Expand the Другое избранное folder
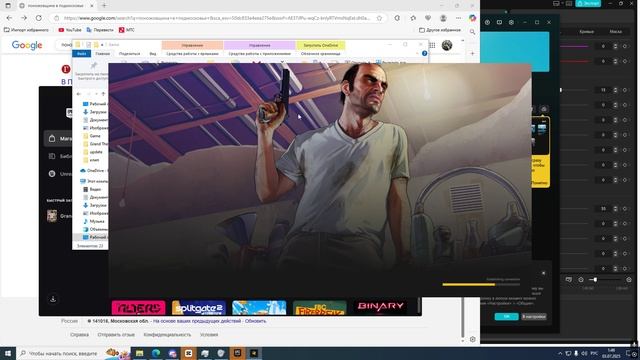Viewport: 640px width, 360px height. 440,30
